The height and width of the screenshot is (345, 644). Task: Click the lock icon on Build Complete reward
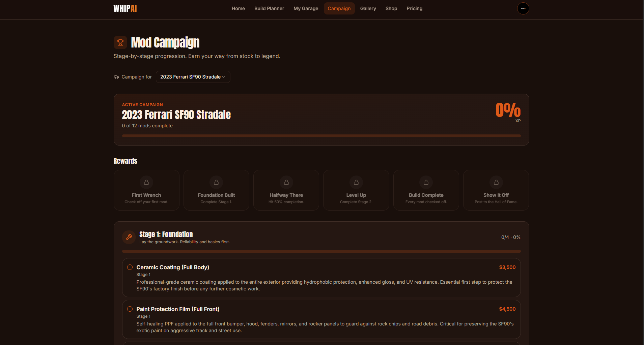pos(426,182)
